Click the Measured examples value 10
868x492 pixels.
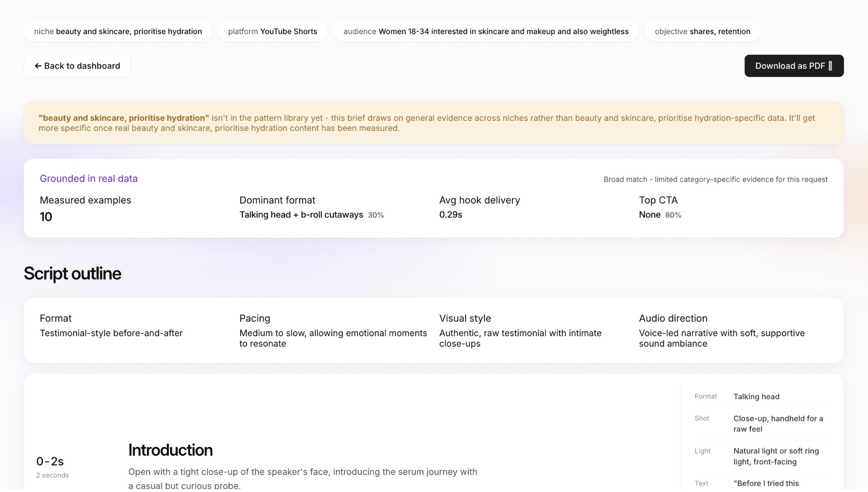(x=46, y=217)
